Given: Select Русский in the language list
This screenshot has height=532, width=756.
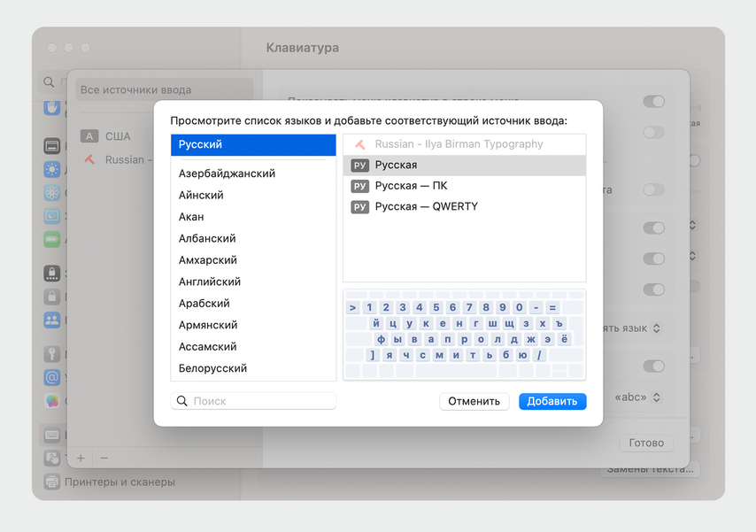Looking at the screenshot, I should (253, 144).
